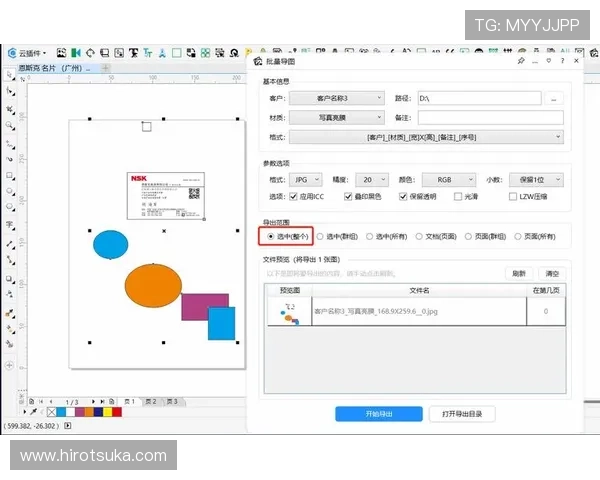Viewport: 600px width, 480px height.
Task: Select the parallel dimension line tool
Action: 10,244
